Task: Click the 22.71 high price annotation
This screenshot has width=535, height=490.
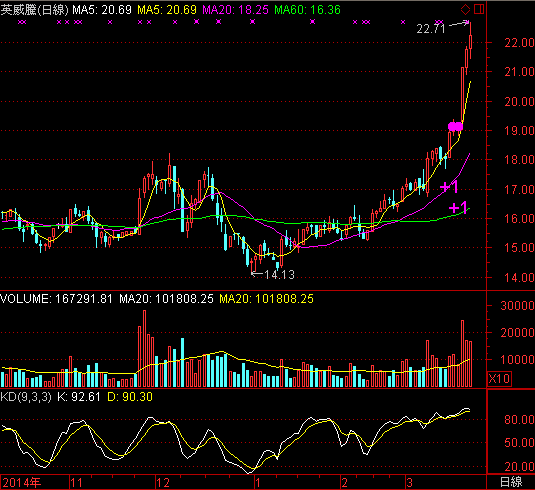Action: point(431,29)
